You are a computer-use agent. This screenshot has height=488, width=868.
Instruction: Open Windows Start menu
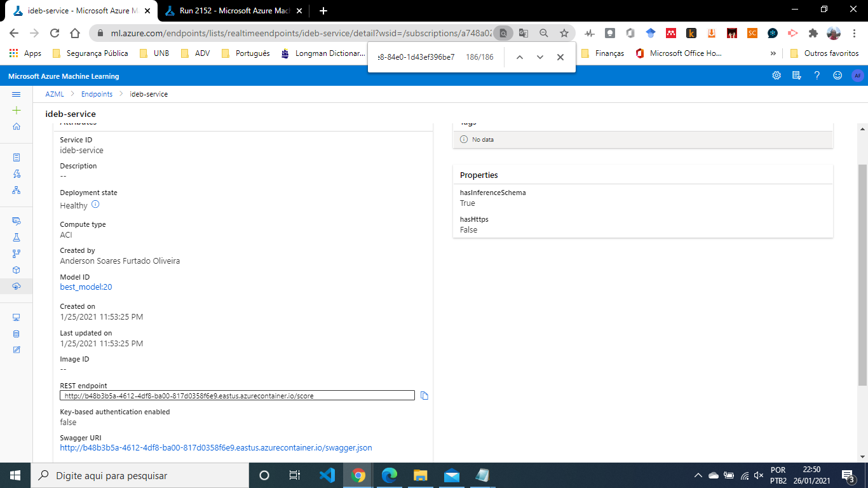(x=15, y=475)
